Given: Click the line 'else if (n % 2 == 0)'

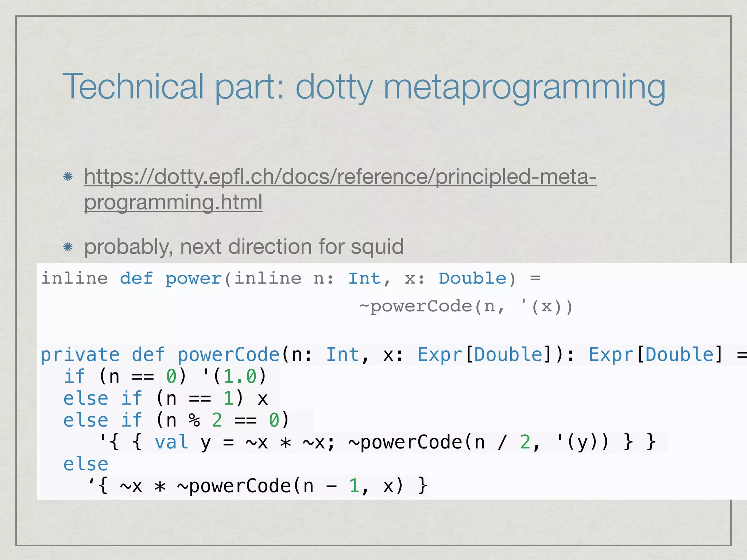Looking at the screenshot, I should (x=177, y=420).
